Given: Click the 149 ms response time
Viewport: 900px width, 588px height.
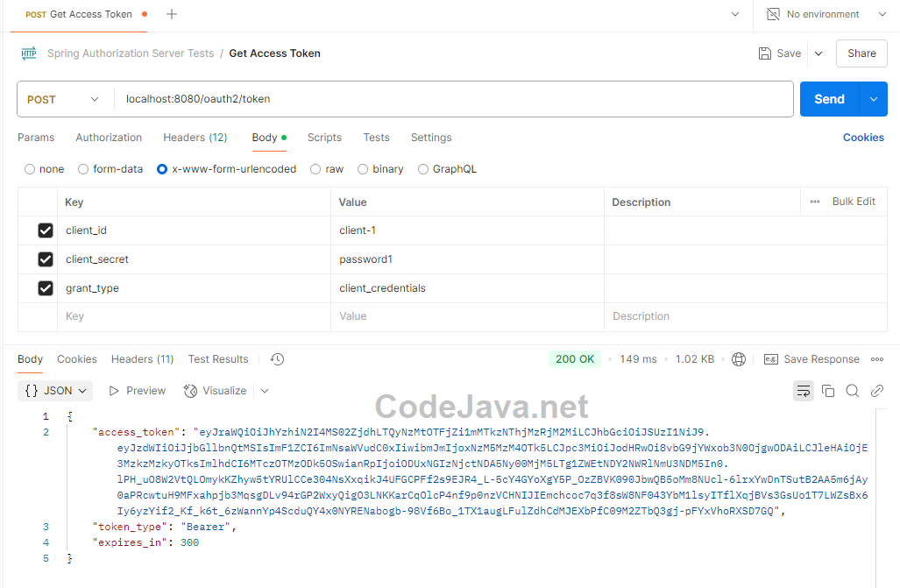Looking at the screenshot, I should [x=638, y=359].
